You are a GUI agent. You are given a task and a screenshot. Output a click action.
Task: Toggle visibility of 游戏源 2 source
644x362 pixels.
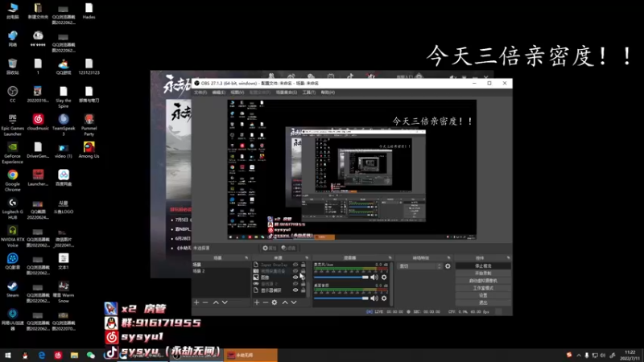[x=295, y=284]
